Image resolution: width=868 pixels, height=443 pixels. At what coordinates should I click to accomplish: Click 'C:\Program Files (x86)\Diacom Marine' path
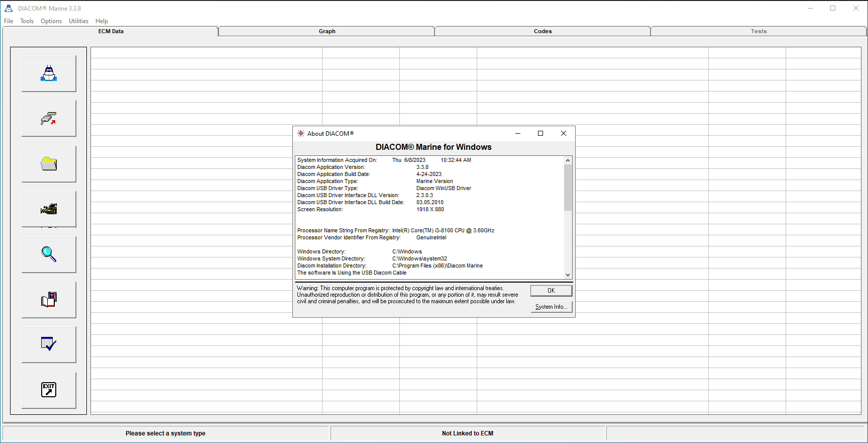tap(438, 266)
